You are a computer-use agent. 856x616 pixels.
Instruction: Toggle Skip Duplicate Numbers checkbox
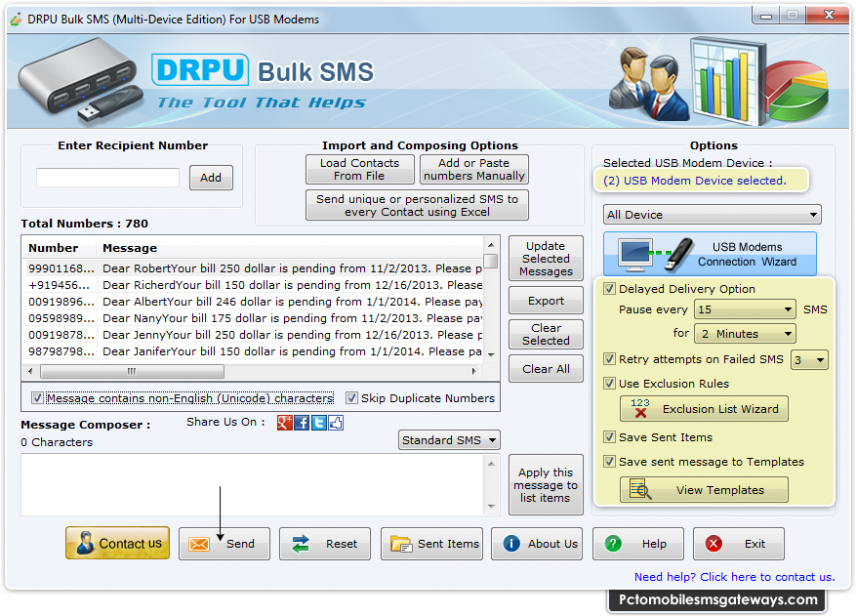(x=351, y=398)
